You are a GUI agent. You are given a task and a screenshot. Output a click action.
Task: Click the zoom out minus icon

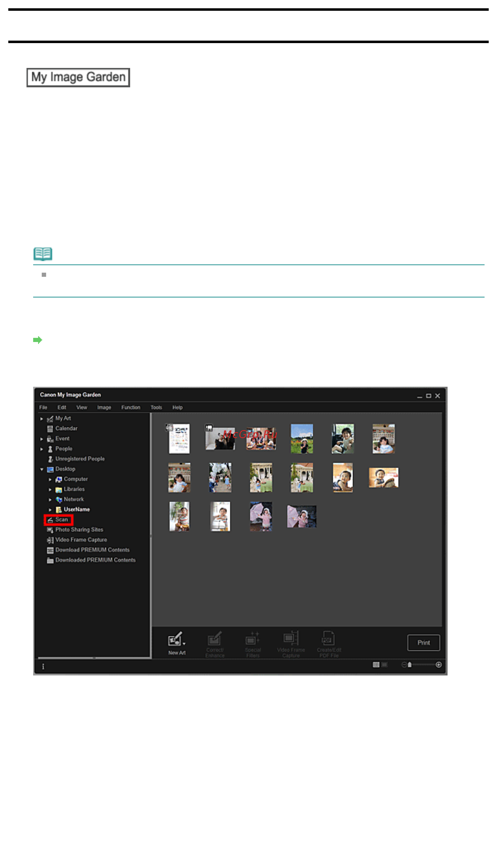404,665
